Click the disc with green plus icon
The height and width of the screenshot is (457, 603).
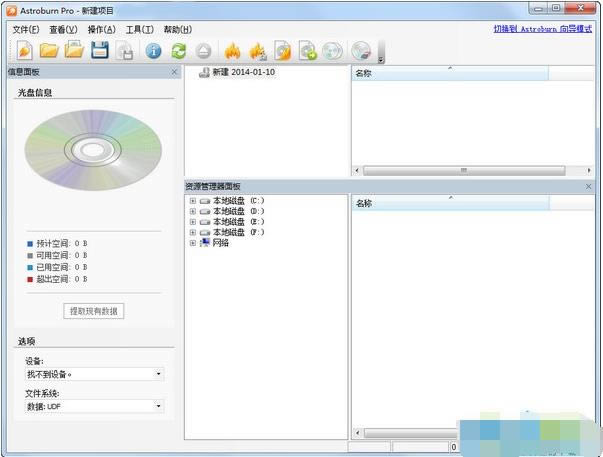[x=308, y=51]
